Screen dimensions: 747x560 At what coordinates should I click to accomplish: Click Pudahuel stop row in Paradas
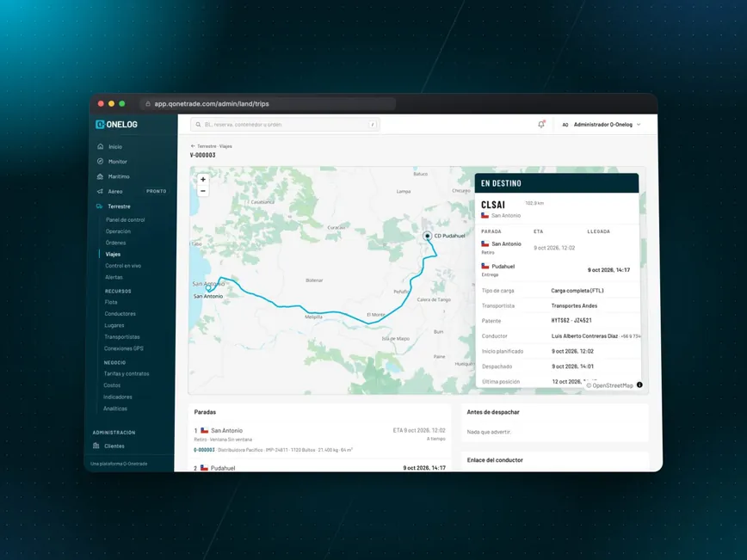click(x=319, y=466)
